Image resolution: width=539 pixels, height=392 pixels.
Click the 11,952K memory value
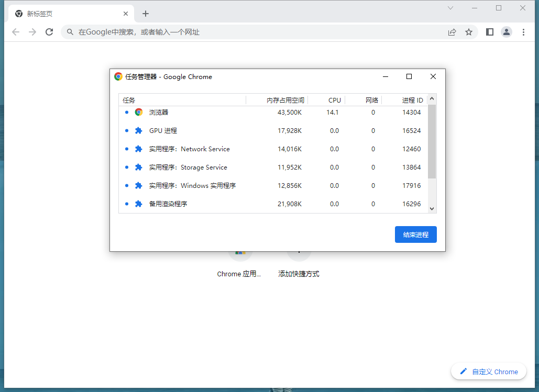point(290,167)
